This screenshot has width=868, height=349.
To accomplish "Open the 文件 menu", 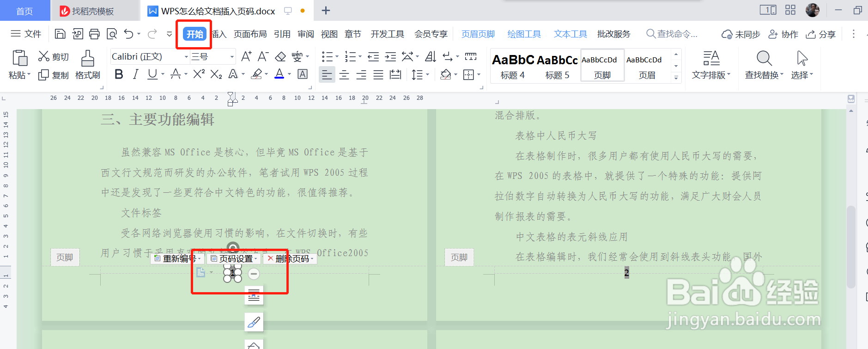I will click(26, 34).
